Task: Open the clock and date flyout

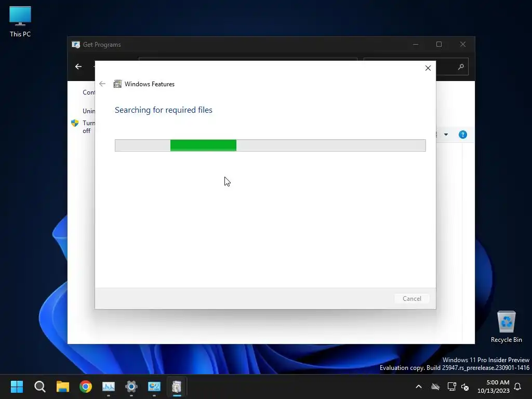Action: coord(494,387)
